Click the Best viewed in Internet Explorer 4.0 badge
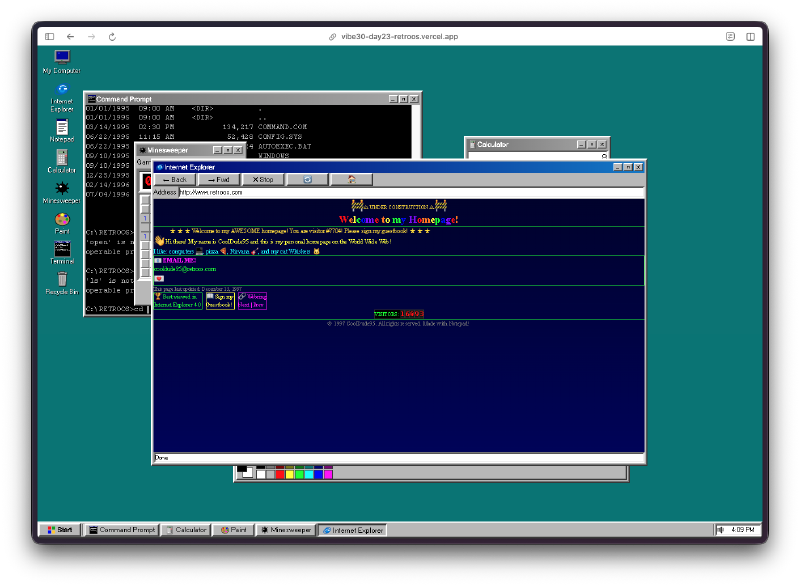Screen dimensions: 800x586 pos(180,301)
